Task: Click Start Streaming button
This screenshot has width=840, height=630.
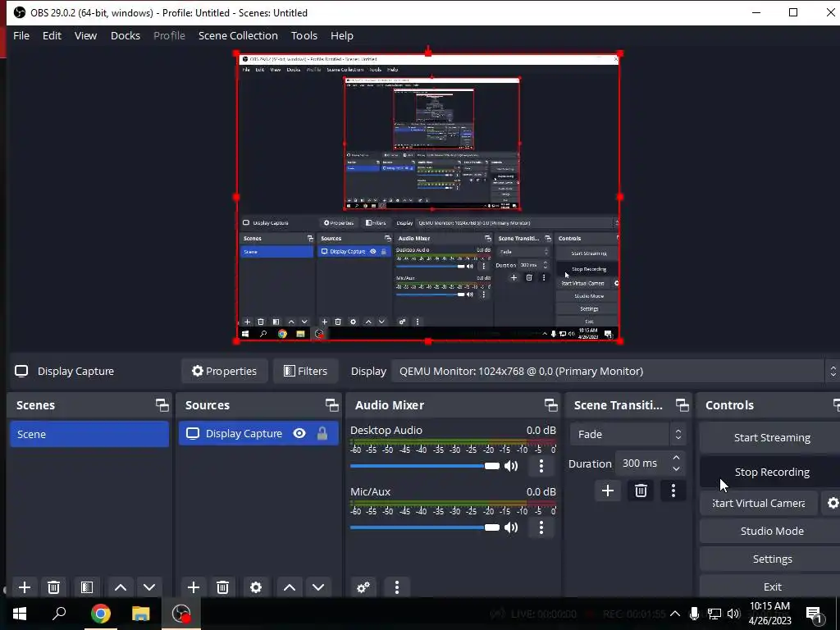Action: click(771, 438)
